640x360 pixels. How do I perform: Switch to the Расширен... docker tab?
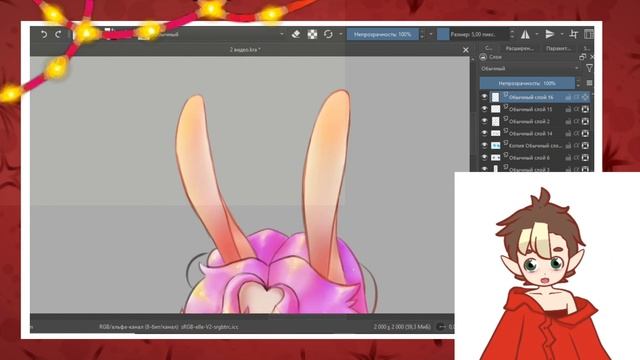coord(519,48)
